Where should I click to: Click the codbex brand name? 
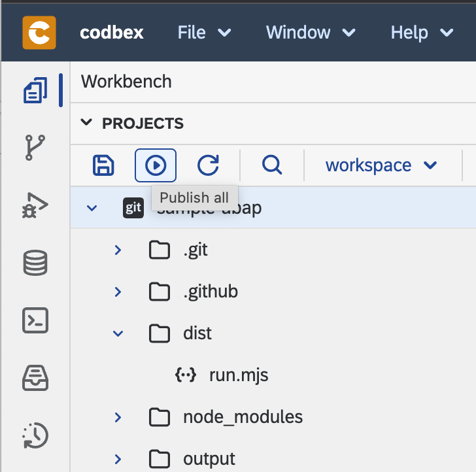coord(112,33)
